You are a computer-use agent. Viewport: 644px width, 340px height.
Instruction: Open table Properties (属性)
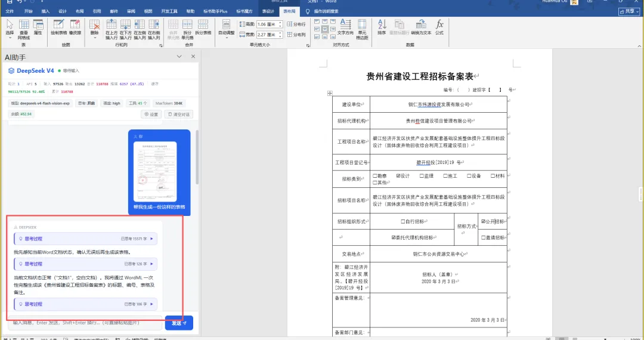[x=38, y=26]
